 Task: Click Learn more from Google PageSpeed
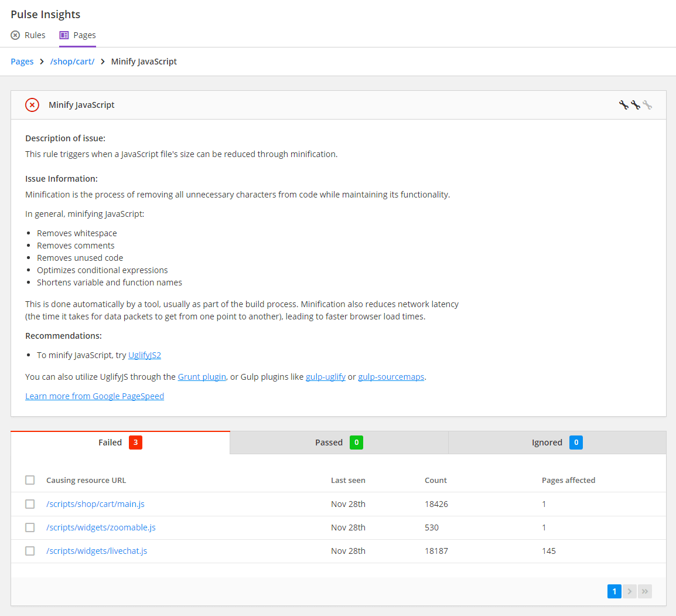(94, 396)
